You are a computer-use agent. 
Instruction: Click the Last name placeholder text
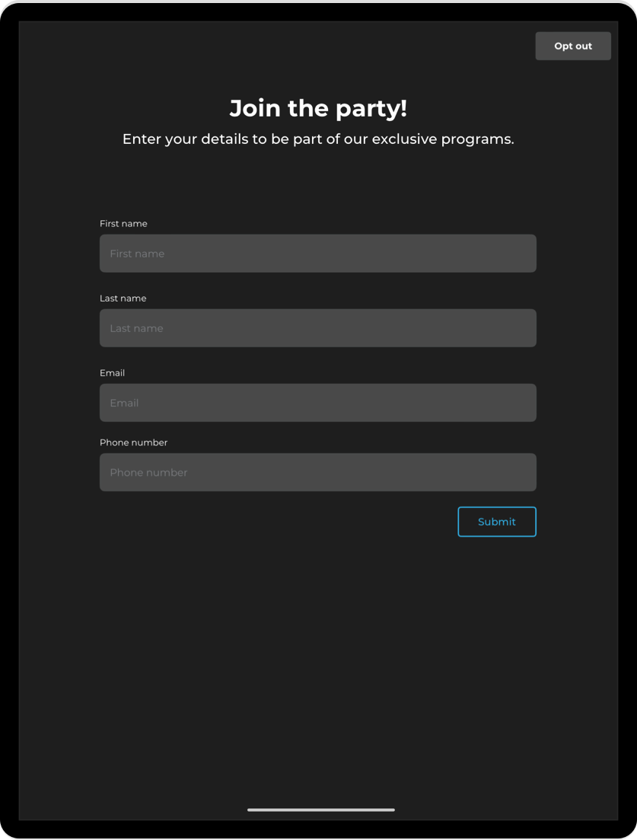pos(137,327)
